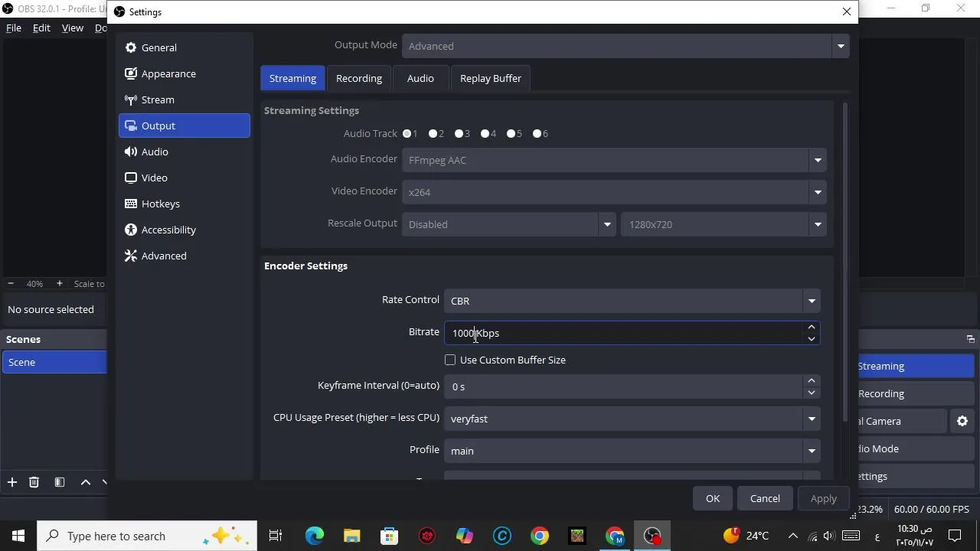Open Virtual Camera settings gear icon
Viewport: 980px width, 551px height.
tap(962, 421)
